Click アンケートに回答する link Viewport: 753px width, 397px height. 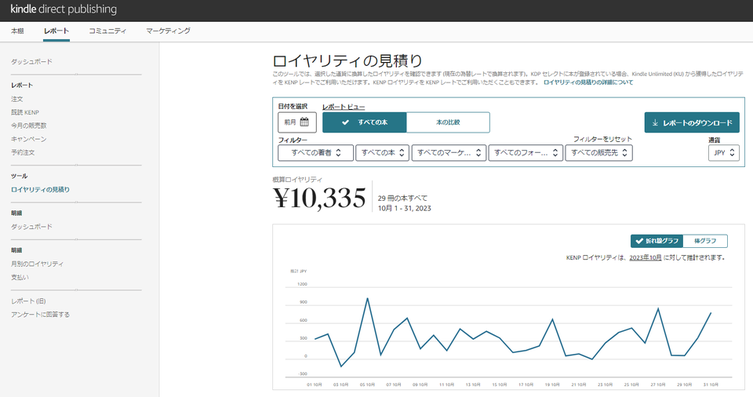tap(40, 315)
